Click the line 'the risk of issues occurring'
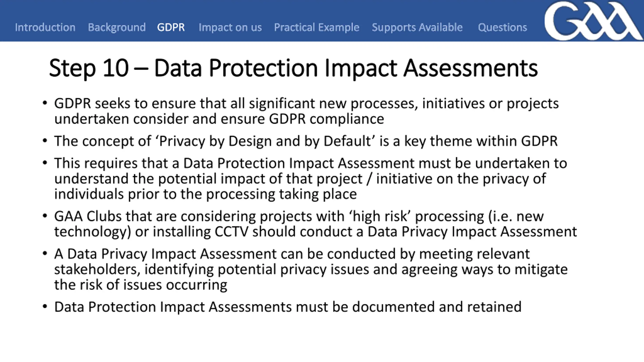Viewport: 644px width, 362px height. [141, 285]
